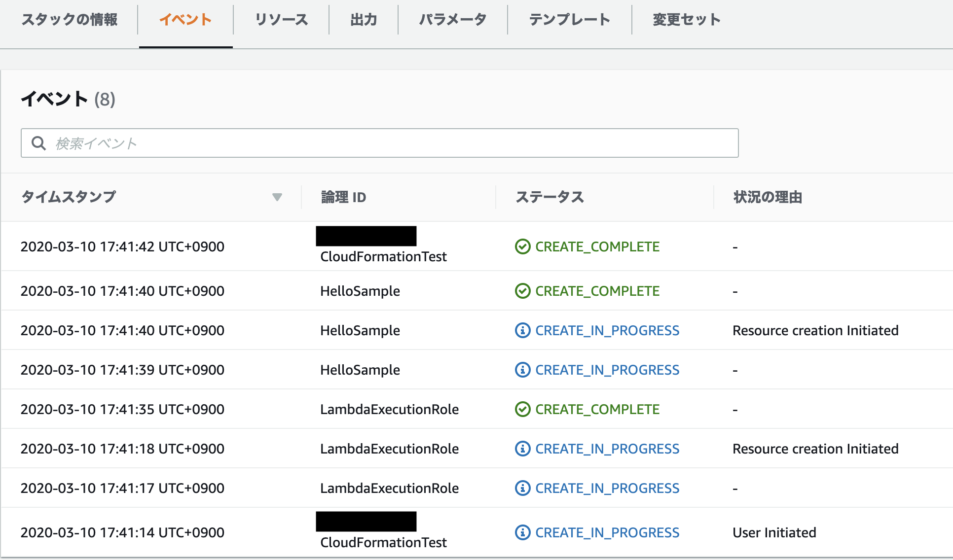953x560 pixels.
Task: Click the search magnifier icon in event search
Action: (38, 143)
